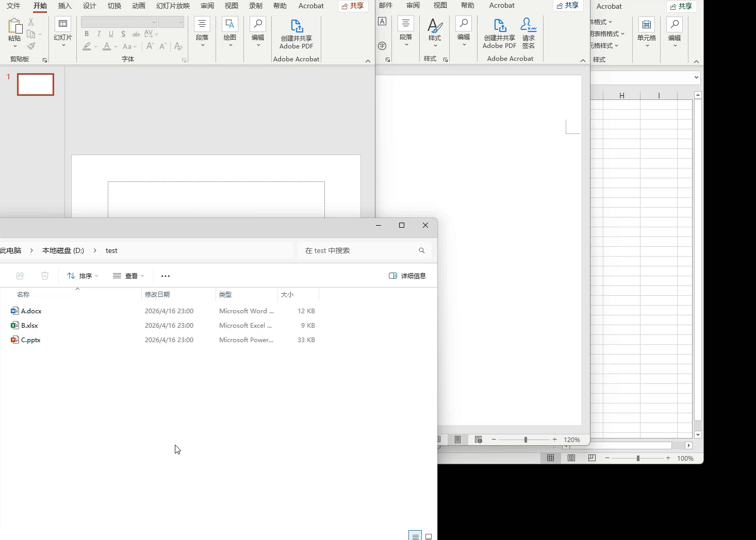Enable large icons view in File Explorer

(428, 536)
